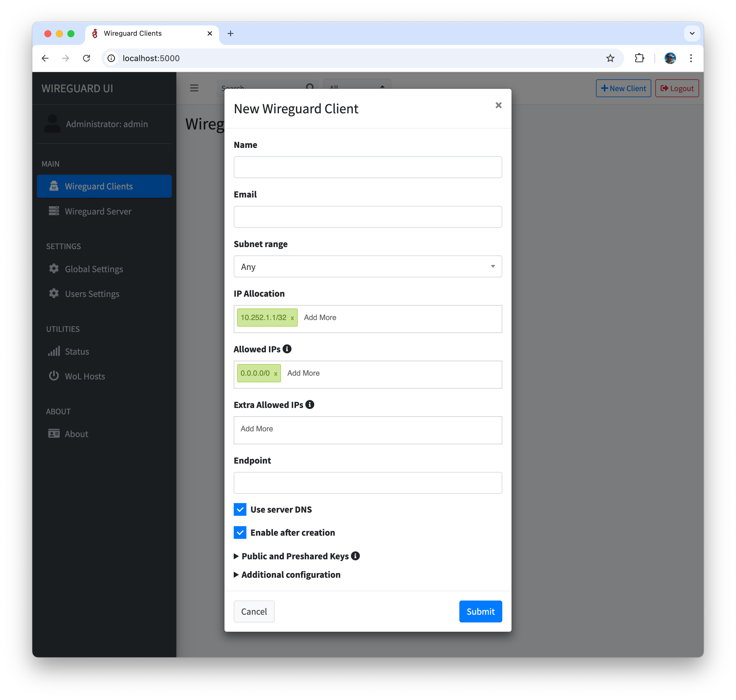Remove the 10.252.1.1/32 IP allocation chip
736x700 pixels.
(292, 318)
